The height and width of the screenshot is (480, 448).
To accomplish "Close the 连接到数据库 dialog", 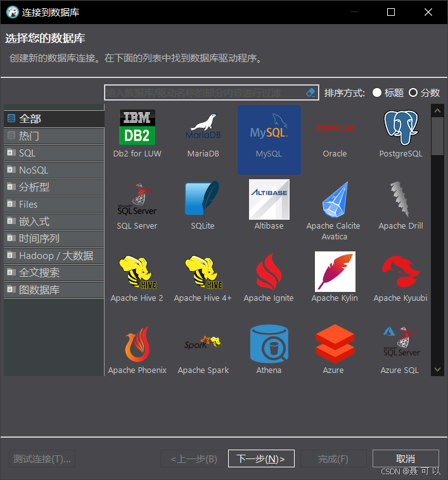I will point(428,12).
